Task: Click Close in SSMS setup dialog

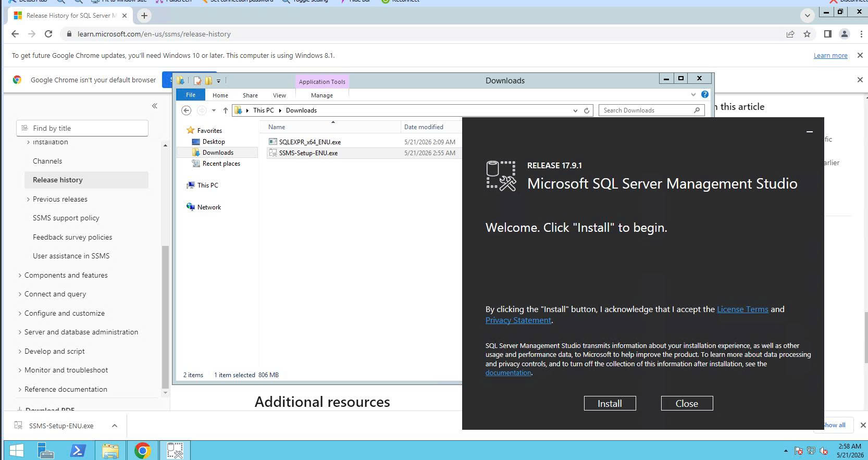Action: tap(687, 403)
